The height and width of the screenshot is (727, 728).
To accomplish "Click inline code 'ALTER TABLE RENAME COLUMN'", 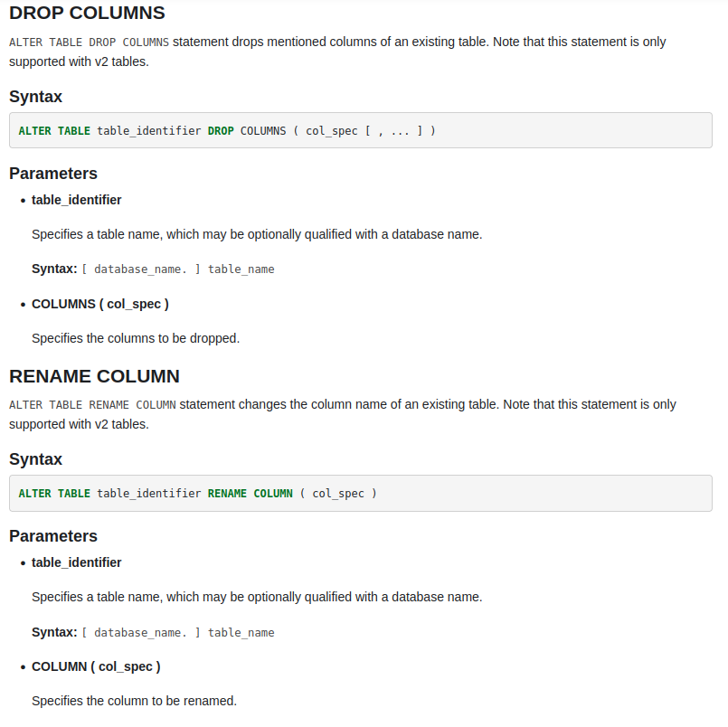I will coord(92,405).
